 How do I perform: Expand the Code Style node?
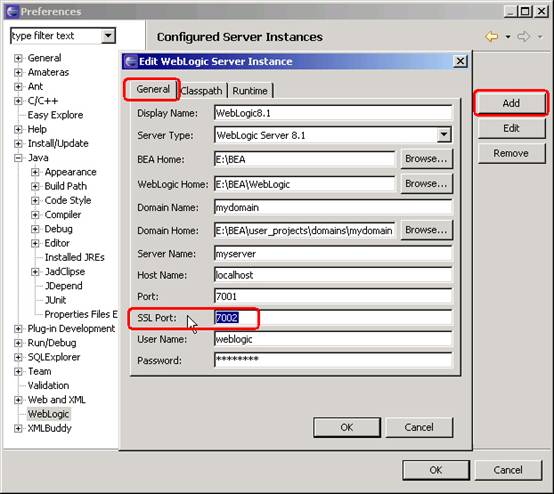pos(35,201)
